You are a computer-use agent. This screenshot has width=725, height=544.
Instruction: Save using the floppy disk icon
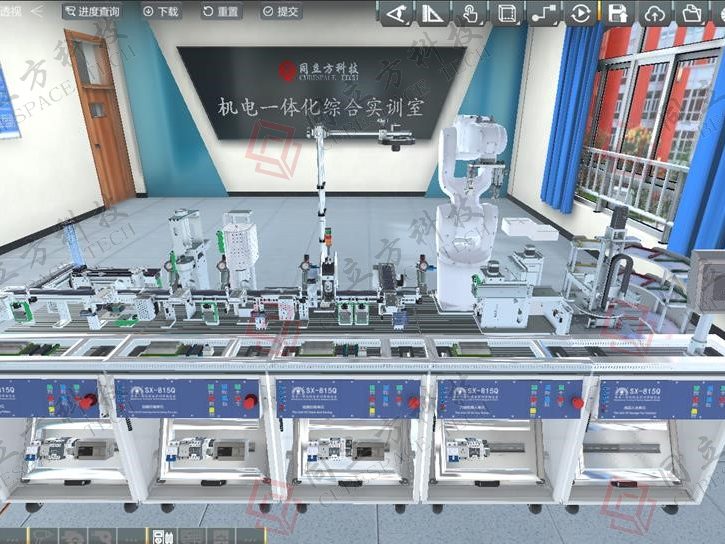tap(618, 13)
